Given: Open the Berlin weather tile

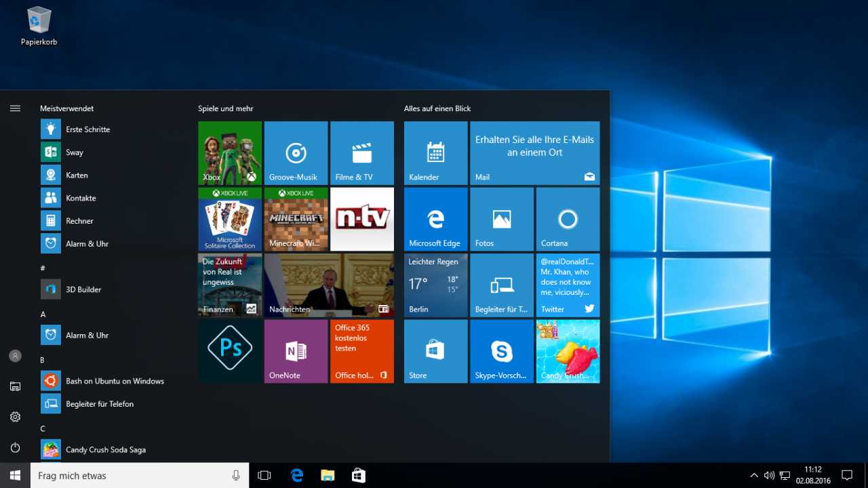Looking at the screenshot, I should click(436, 285).
